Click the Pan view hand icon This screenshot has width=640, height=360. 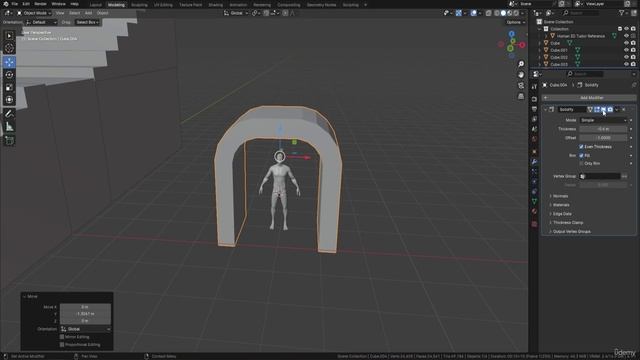(x=521, y=75)
